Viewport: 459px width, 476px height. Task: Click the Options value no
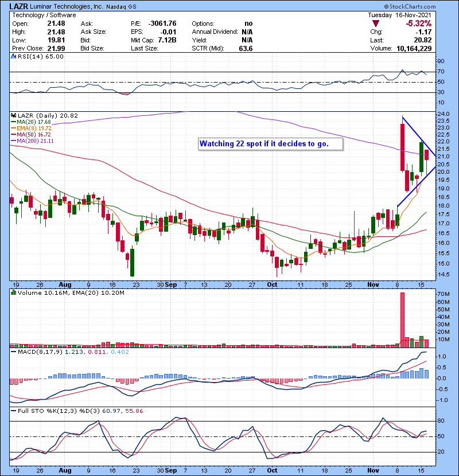tap(248, 24)
